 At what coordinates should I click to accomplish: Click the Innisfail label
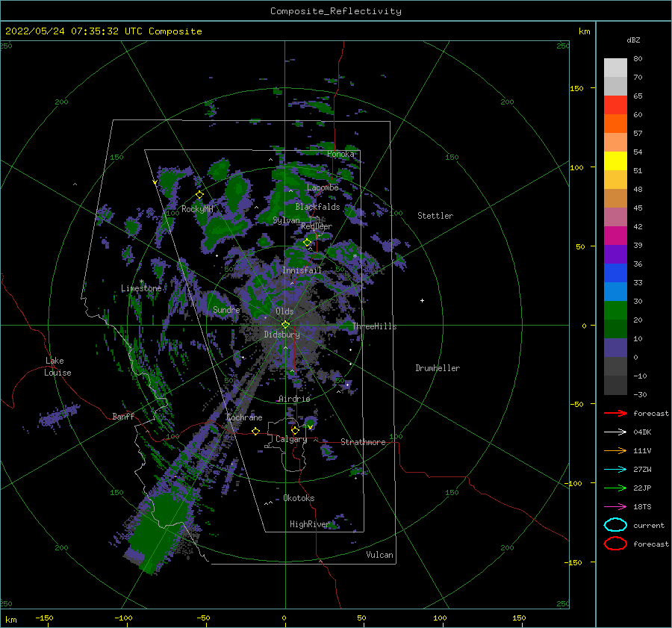pos(302,270)
